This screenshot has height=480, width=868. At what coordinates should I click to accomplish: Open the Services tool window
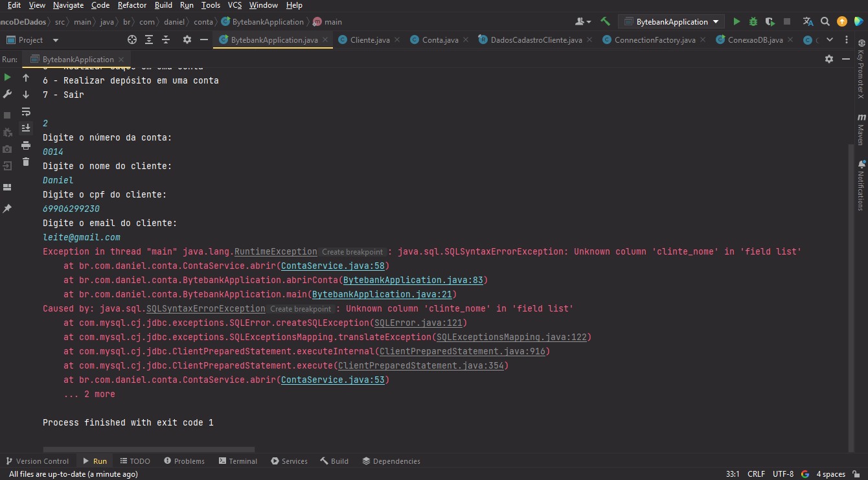[x=289, y=461]
